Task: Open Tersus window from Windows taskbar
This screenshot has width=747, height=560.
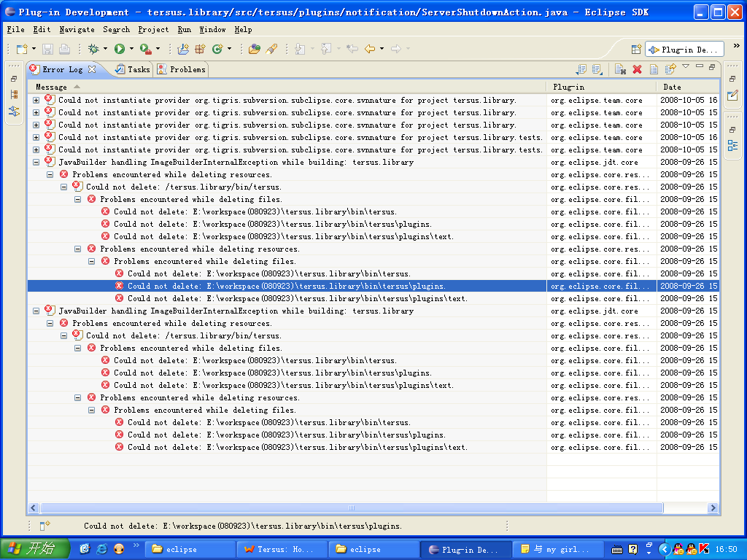Action: tap(281, 549)
